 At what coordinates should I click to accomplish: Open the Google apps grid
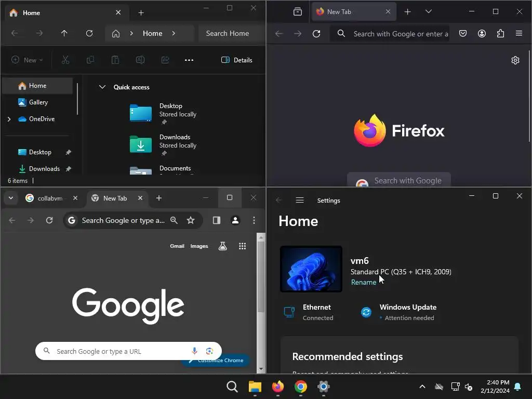242,246
